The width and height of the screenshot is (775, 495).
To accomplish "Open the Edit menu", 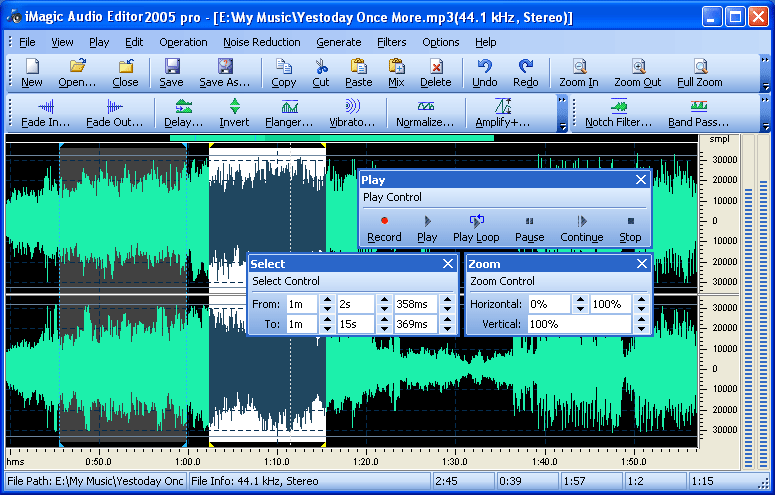I will tap(134, 43).
